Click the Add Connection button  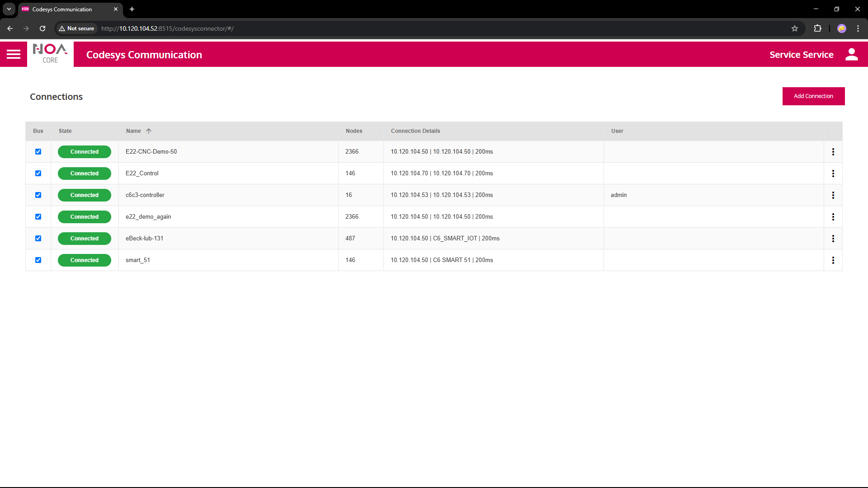tap(813, 96)
